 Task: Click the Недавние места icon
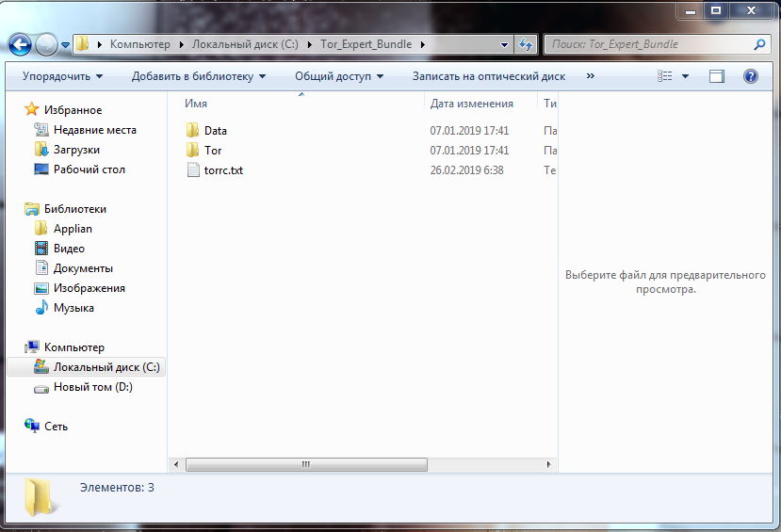tap(41, 129)
